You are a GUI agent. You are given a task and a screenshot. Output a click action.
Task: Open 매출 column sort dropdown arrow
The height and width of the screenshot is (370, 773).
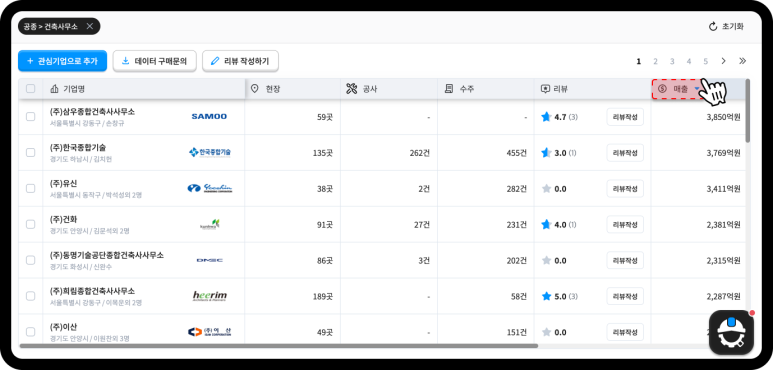click(697, 89)
